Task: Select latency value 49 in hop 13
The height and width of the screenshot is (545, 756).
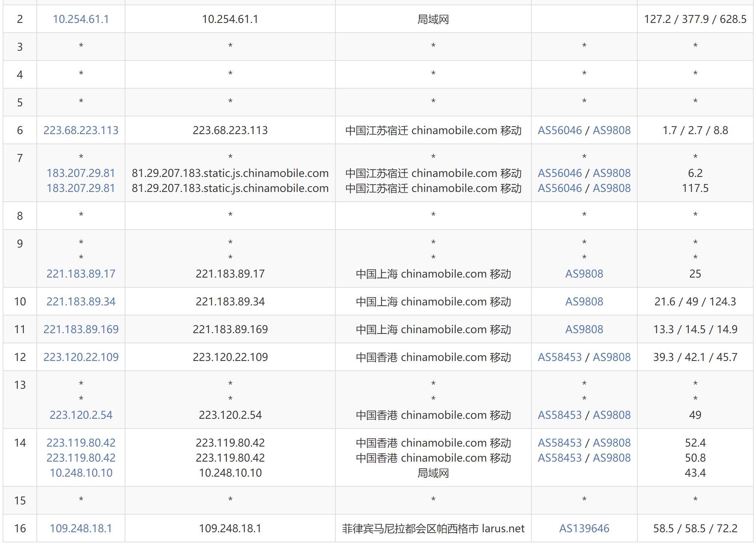Action: pyautogui.click(x=695, y=415)
